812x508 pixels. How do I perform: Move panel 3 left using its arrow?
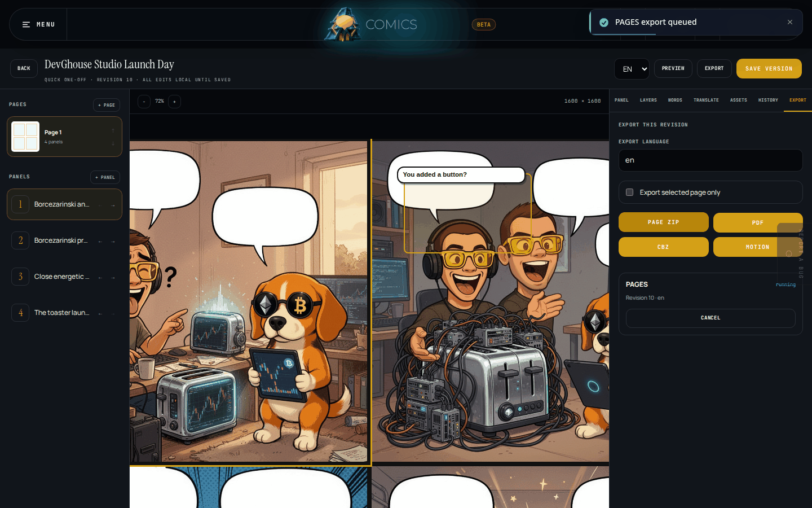(100, 278)
